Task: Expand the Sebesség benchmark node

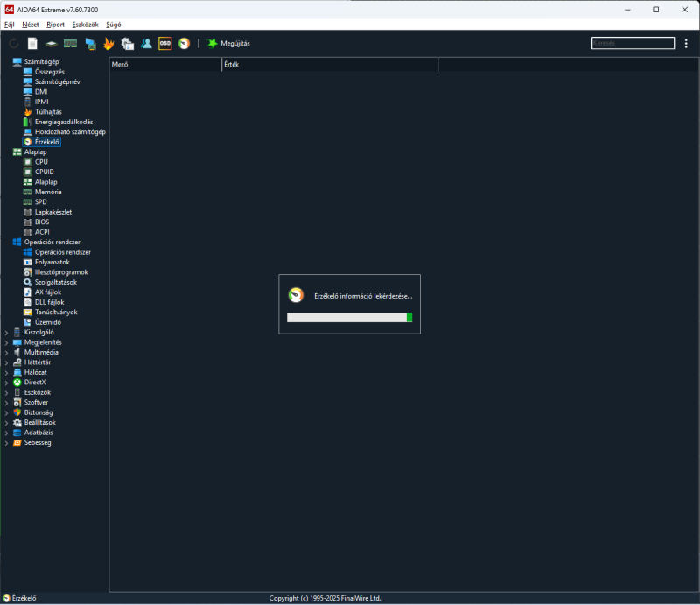Action: click(x=6, y=442)
